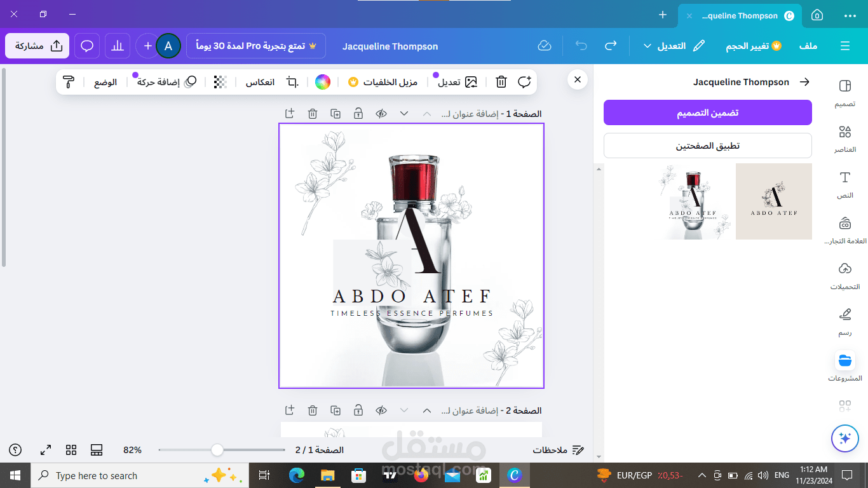Hide page 1 with the eye icon

coord(381,114)
